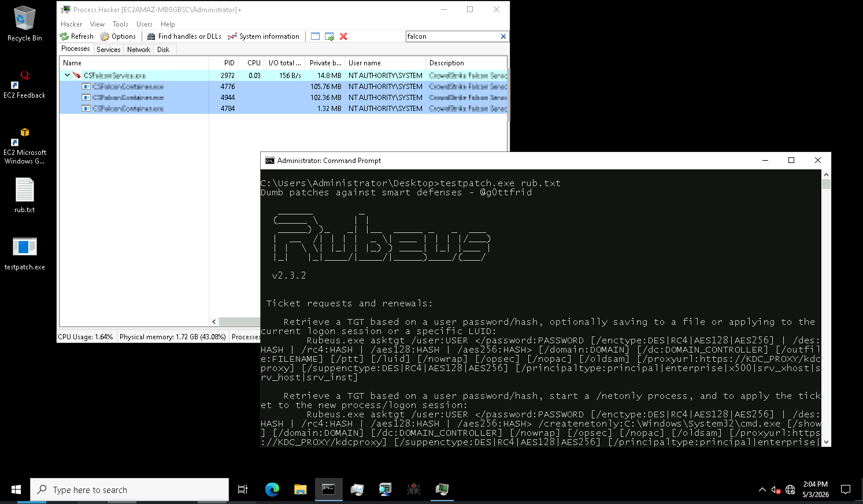Collapse the process tree at PID 2972

[67, 75]
